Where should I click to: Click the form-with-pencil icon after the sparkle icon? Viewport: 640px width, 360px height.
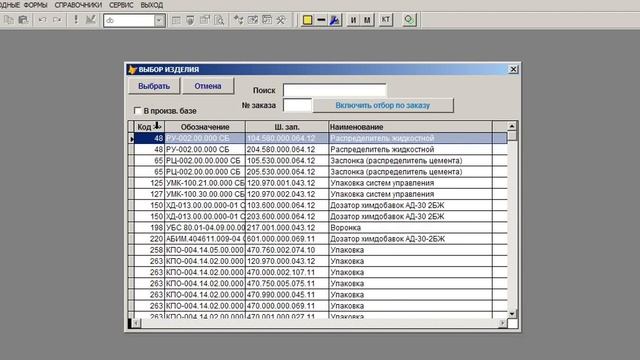(253, 20)
